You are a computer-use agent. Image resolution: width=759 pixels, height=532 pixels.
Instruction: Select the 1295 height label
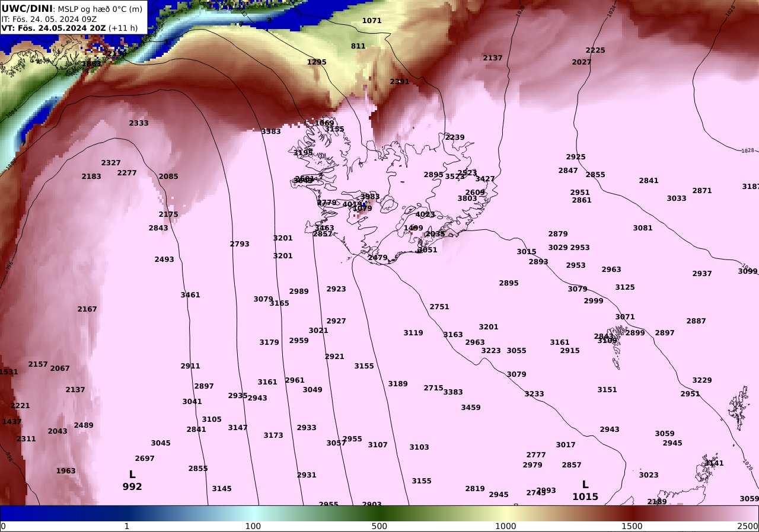[x=317, y=62]
